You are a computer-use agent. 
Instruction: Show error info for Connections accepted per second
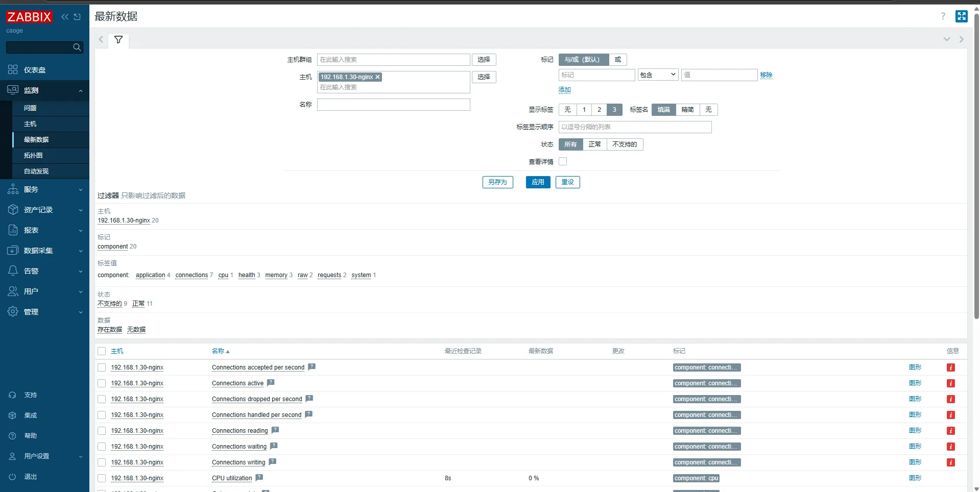(951, 367)
